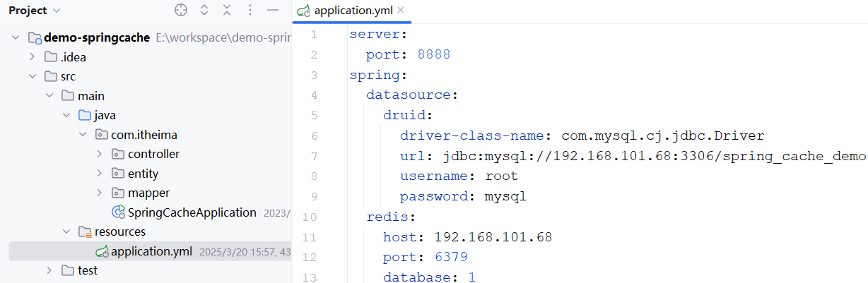Click the Collapse All icon in Project toolbar

[227, 10]
